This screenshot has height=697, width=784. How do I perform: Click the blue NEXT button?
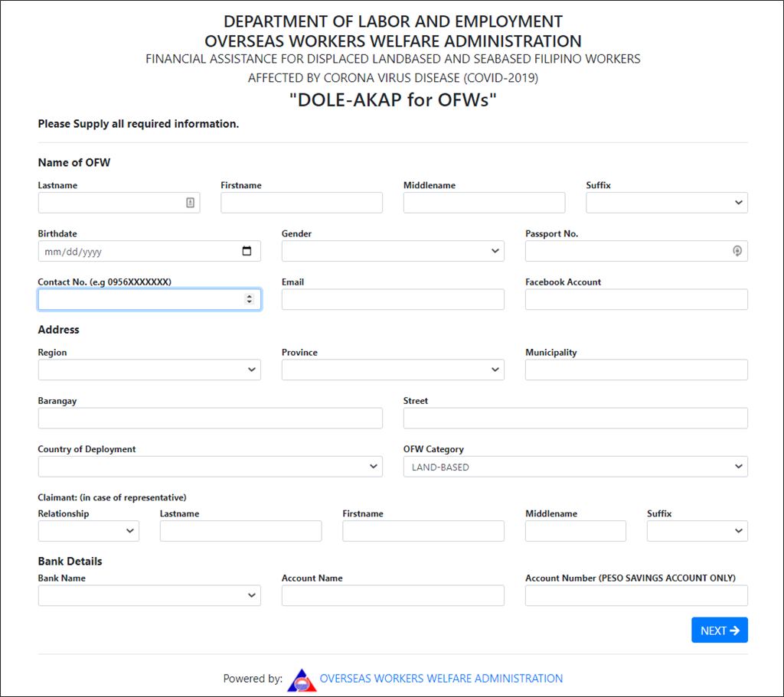pos(720,630)
